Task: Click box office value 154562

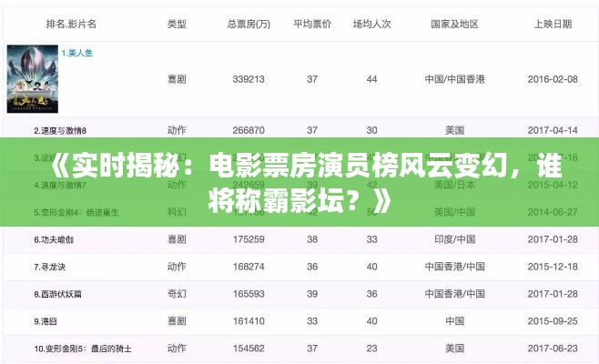Action: (249, 349)
